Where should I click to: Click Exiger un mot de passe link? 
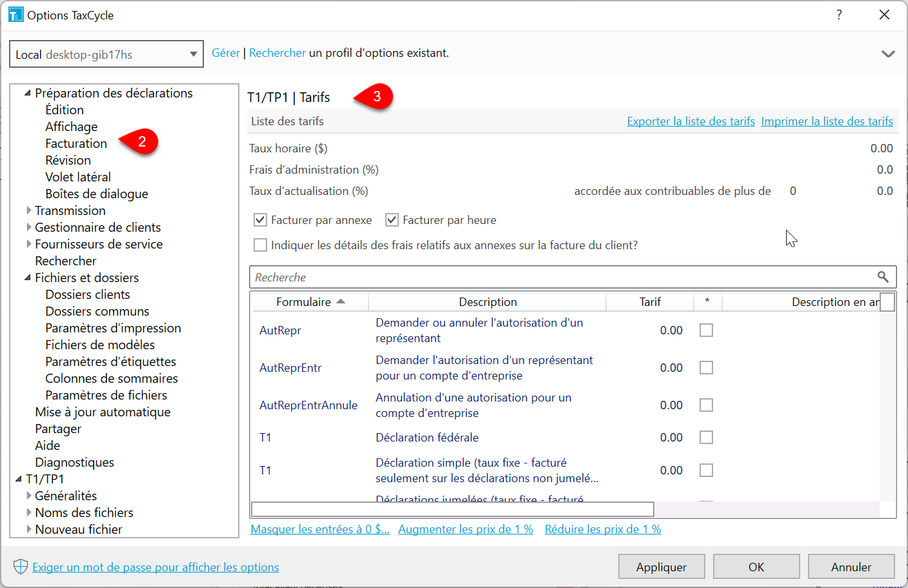click(x=156, y=567)
